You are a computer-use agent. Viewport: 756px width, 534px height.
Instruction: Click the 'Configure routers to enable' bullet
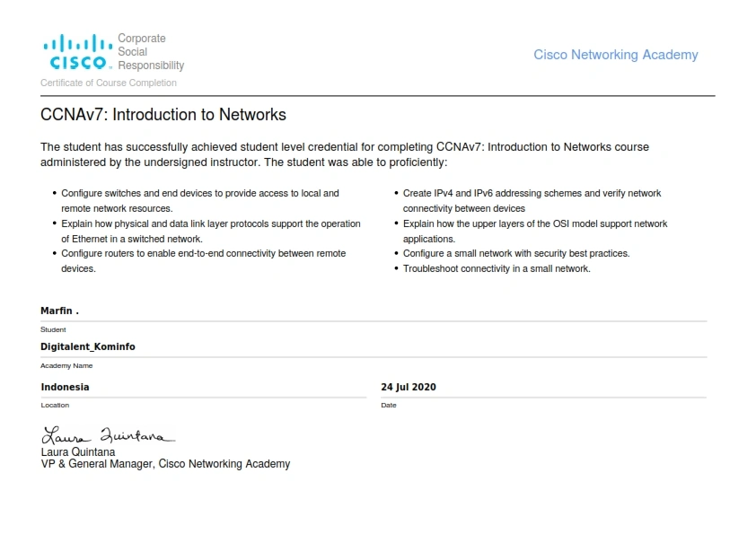pyautogui.click(x=203, y=260)
